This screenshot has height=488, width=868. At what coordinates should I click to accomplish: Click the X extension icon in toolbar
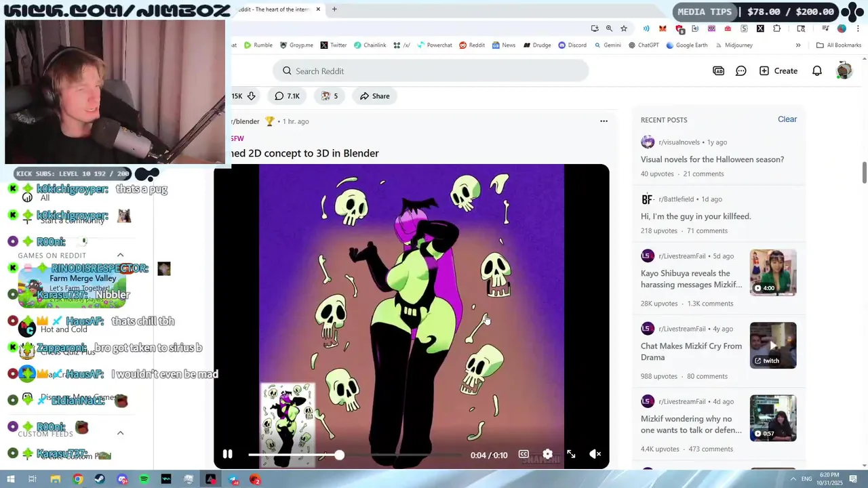pyautogui.click(x=760, y=28)
